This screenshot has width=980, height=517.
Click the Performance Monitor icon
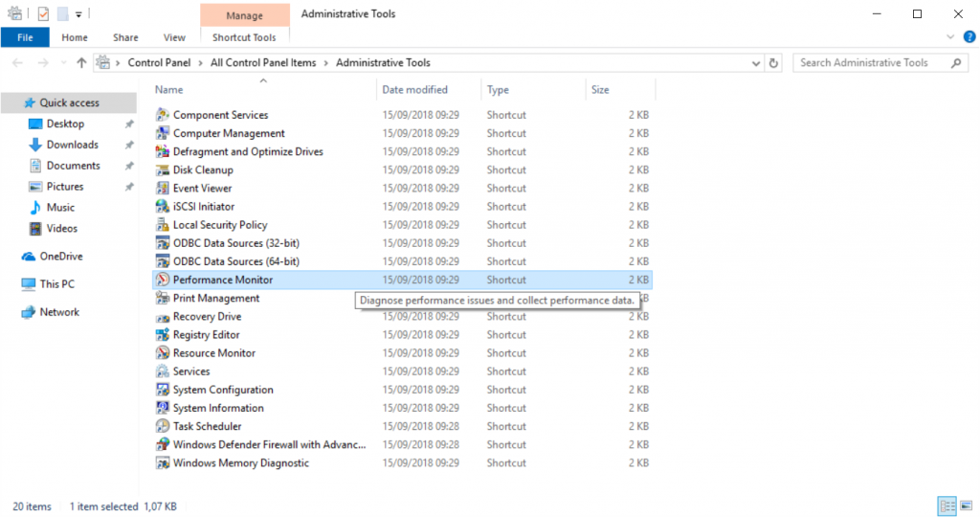tap(163, 280)
